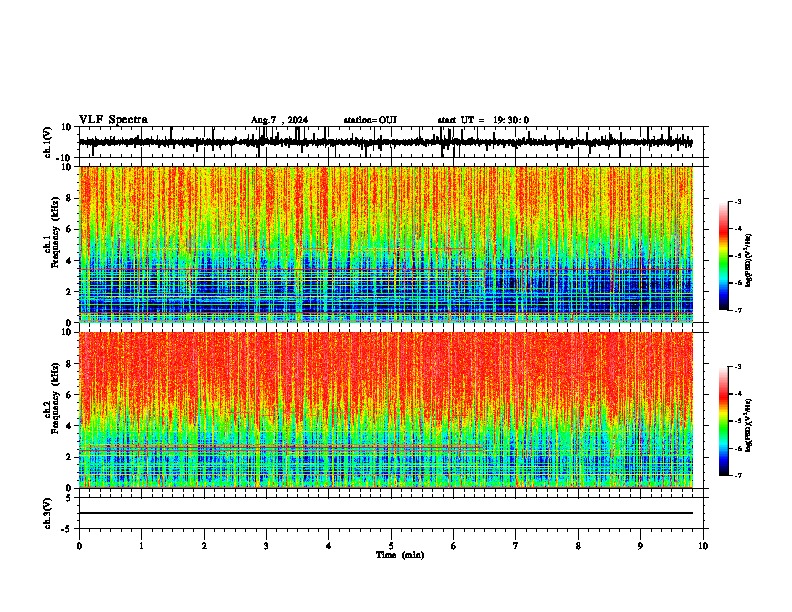Click the 'ch.1(V)' waveform axis label
The height and width of the screenshot is (612, 792).
point(47,142)
